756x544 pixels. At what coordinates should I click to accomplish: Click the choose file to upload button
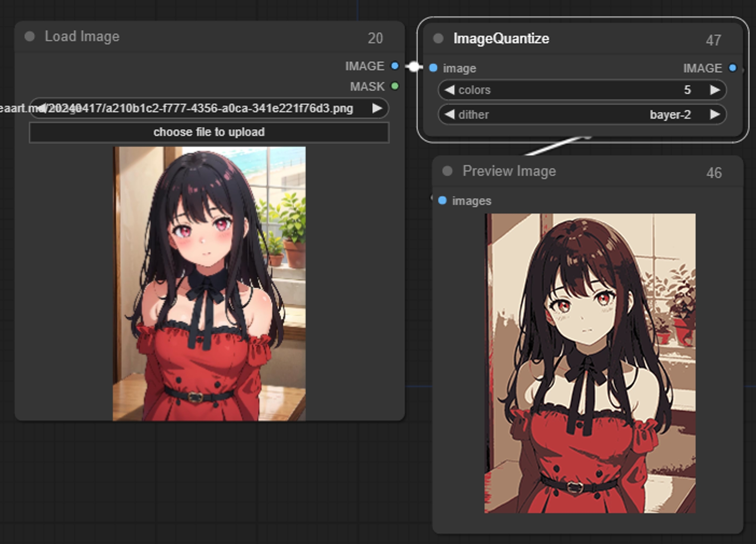(x=209, y=132)
